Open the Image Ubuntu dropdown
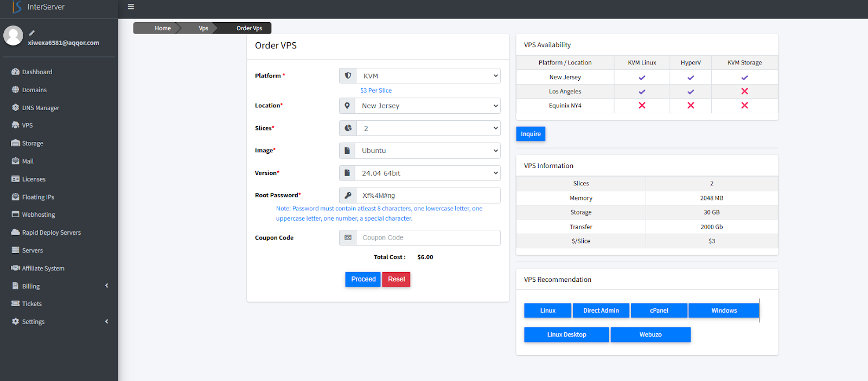The height and width of the screenshot is (381, 868). [x=427, y=151]
